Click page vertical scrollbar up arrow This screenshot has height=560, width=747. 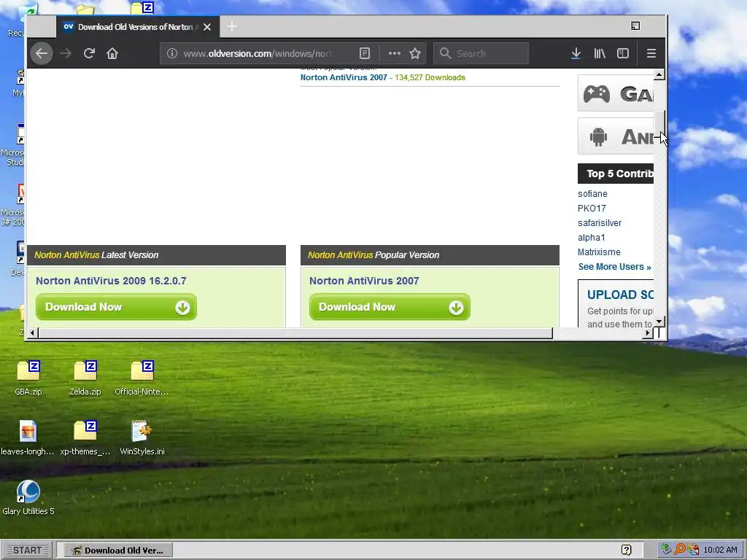pos(659,74)
